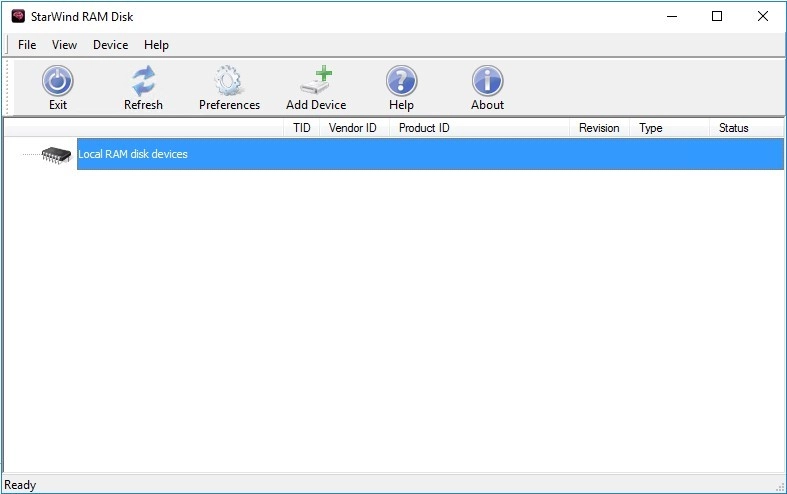Screen dimensions: 787x494
Task: Open About info icon
Action: [x=487, y=81]
